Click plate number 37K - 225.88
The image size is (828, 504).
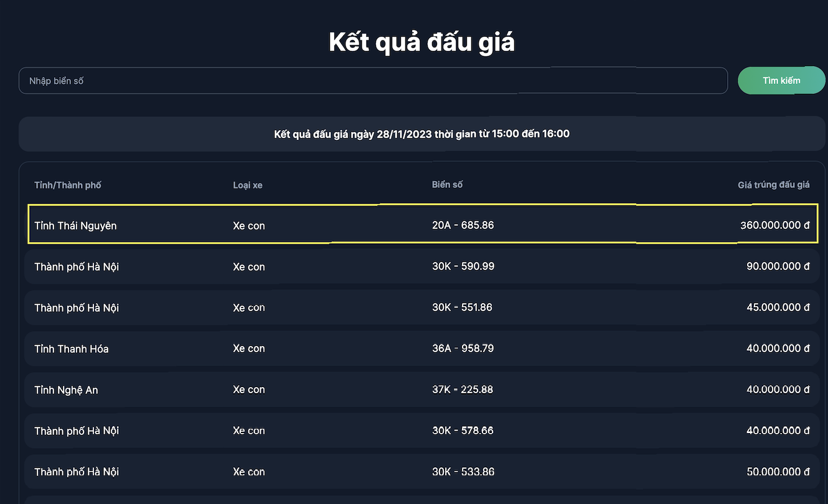[x=463, y=390]
